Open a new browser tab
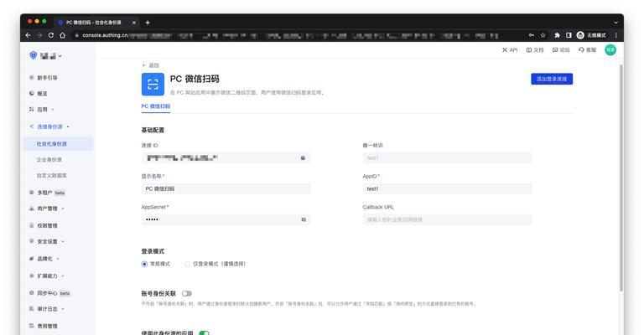Screen dimensions: 644x335 (x=148, y=23)
